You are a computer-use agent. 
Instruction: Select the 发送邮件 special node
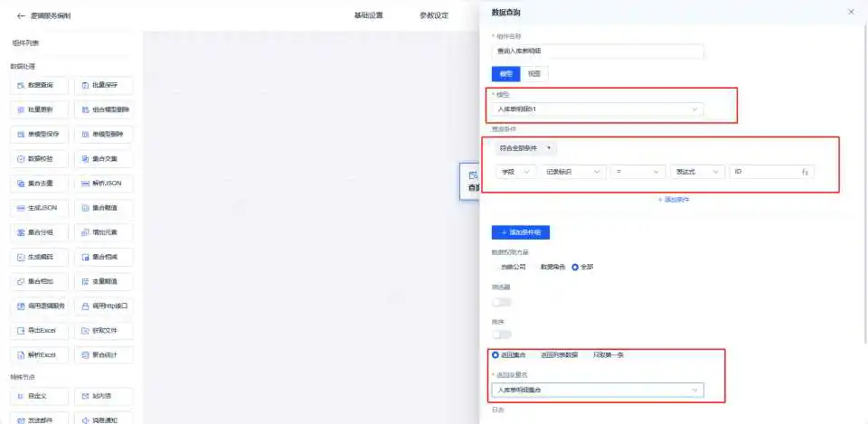click(39, 419)
